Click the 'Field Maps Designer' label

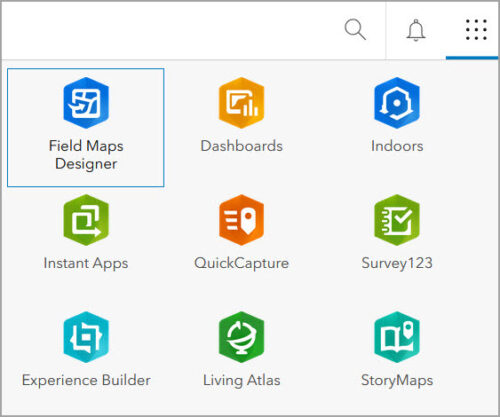[86, 155]
